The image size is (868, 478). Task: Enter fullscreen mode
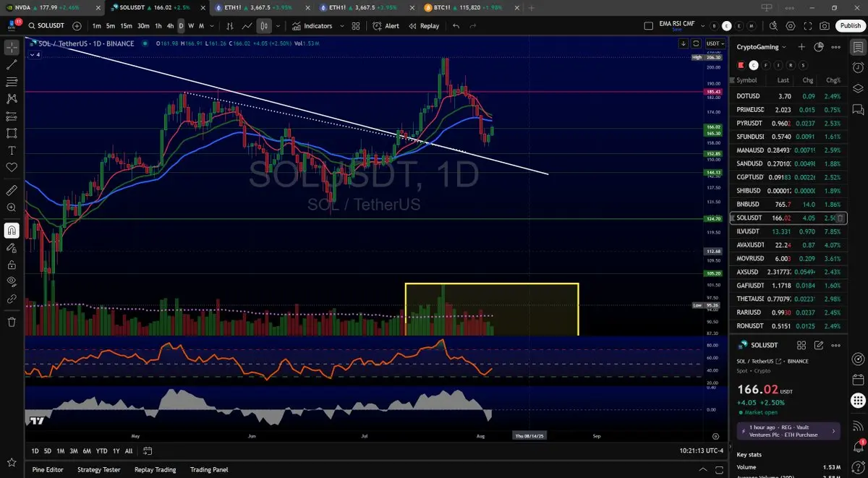(x=808, y=26)
